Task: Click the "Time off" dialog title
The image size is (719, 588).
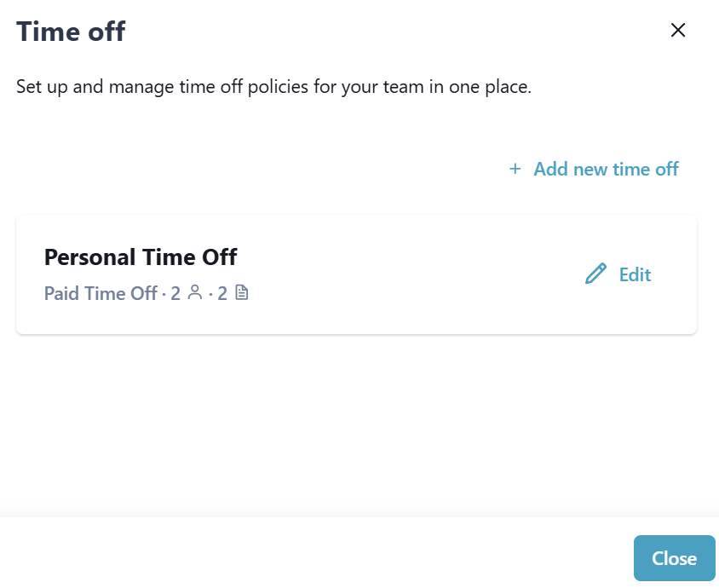Action: click(71, 32)
